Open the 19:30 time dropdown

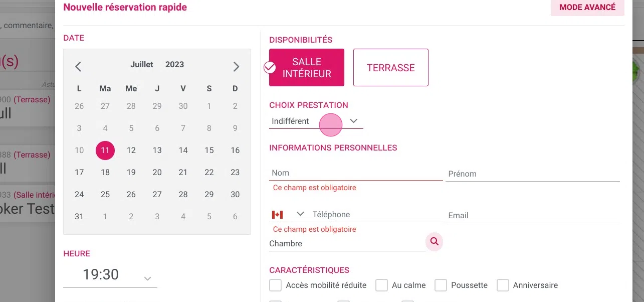(110, 275)
